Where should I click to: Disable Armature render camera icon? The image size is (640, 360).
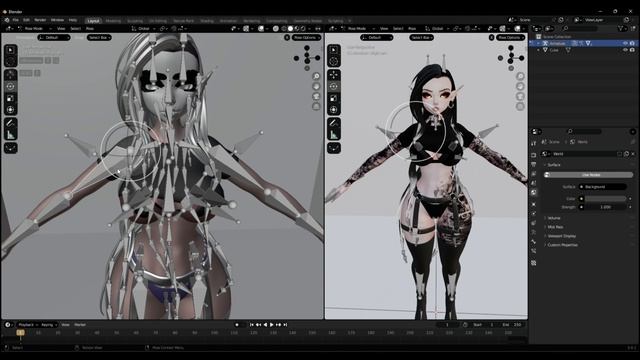(x=632, y=43)
